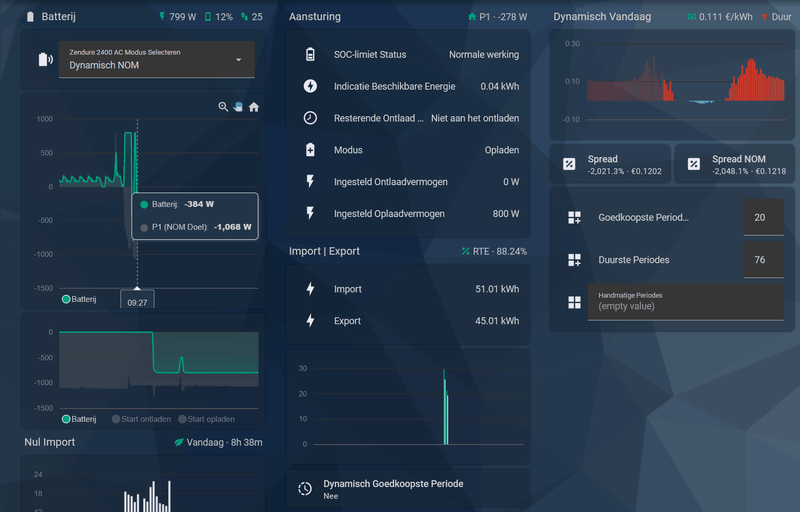Open the Spread NOM -2,048.1% card

735,164
